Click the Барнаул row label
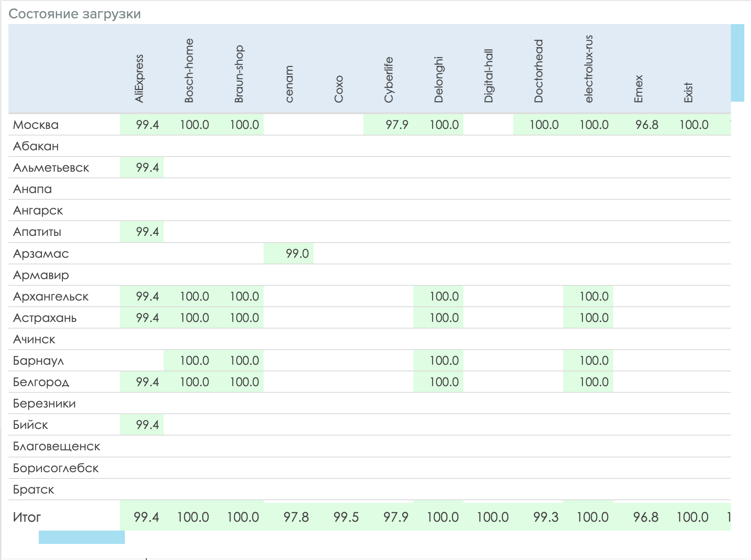Screen dimensions: 751x560 tap(38, 361)
